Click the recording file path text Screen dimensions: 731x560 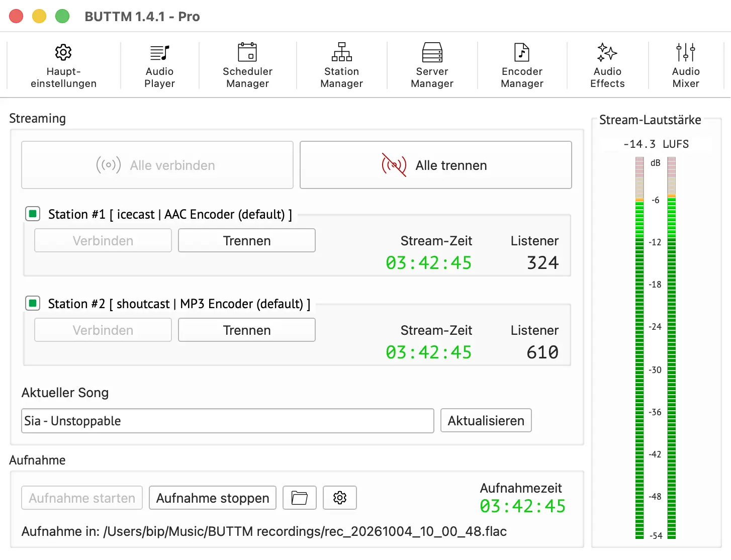point(264,531)
